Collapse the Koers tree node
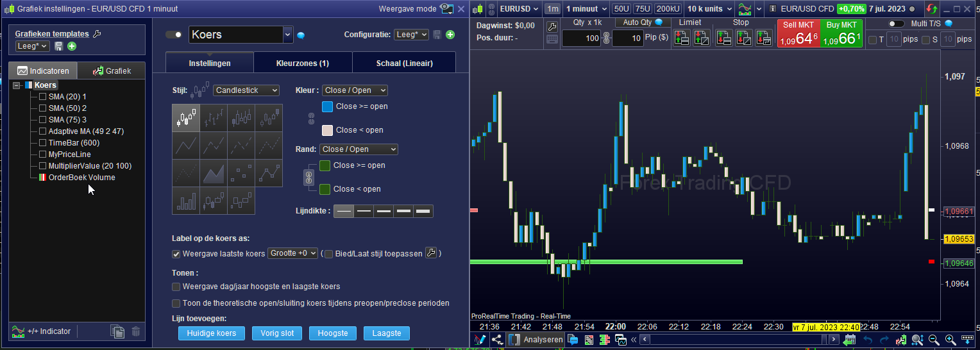Image resolution: width=980 pixels, height=350 pixels. [17, 85]
